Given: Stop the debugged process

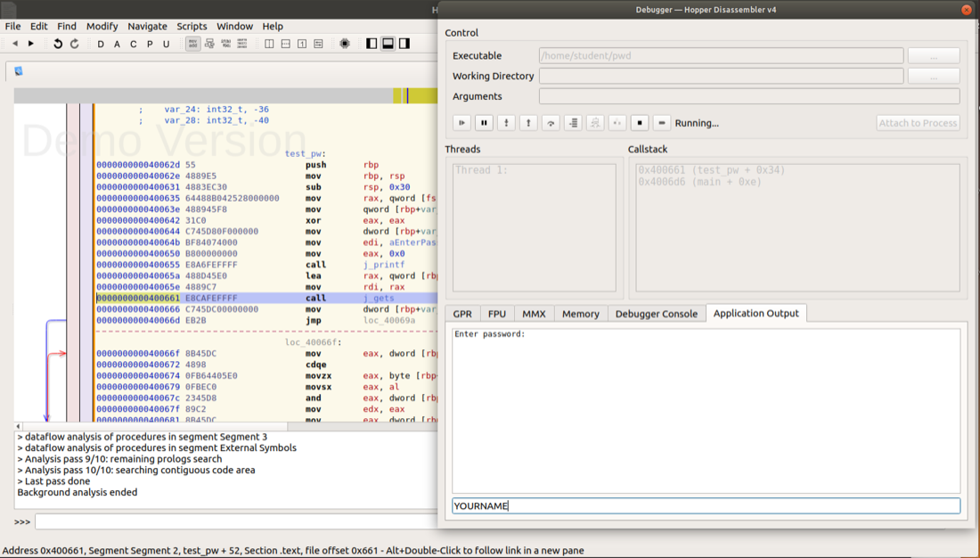Looking at the screenshot, I should [x=640, y=123].
